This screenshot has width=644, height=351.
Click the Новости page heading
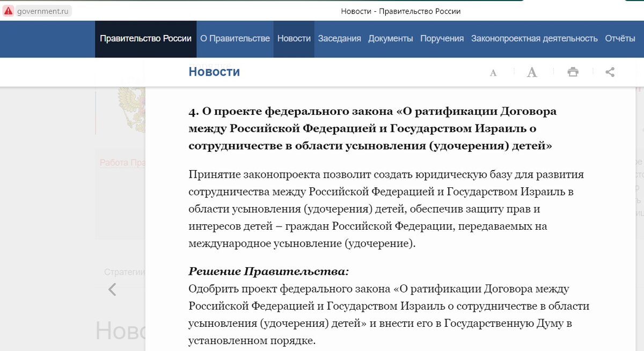(x=214, y=71)
